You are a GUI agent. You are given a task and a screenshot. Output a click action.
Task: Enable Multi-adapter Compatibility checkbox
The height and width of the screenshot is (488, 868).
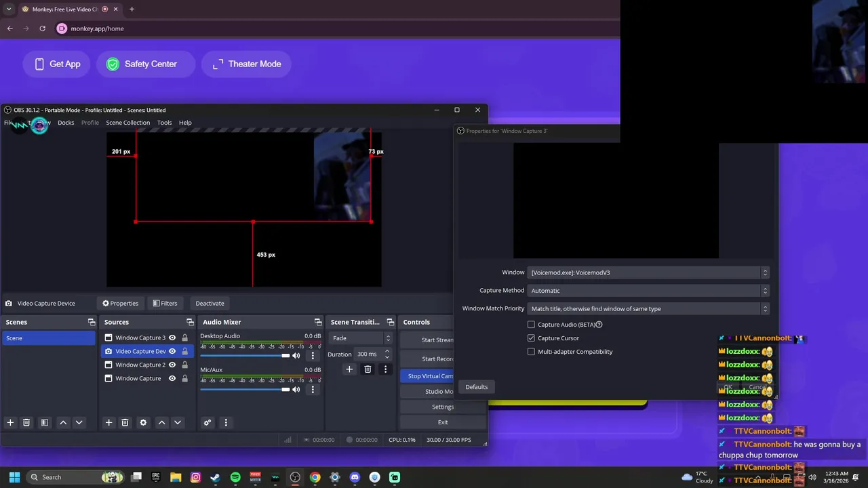pos(531,352)
